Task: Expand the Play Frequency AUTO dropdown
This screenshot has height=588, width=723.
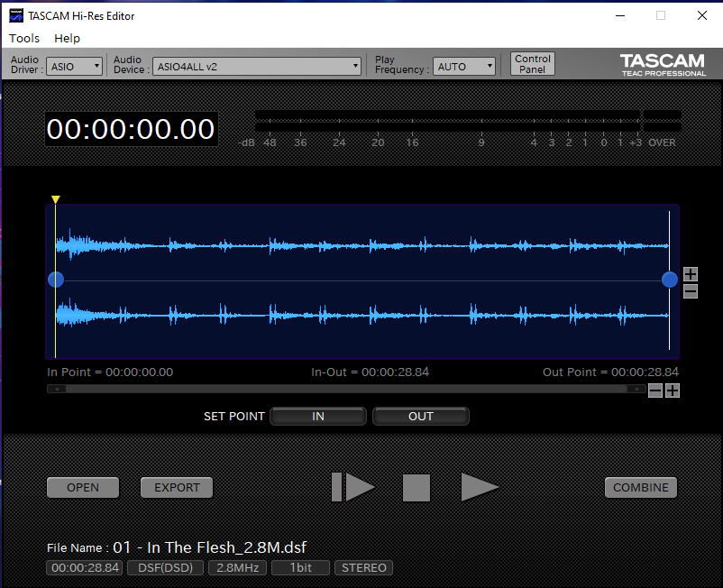Action: 464,66
